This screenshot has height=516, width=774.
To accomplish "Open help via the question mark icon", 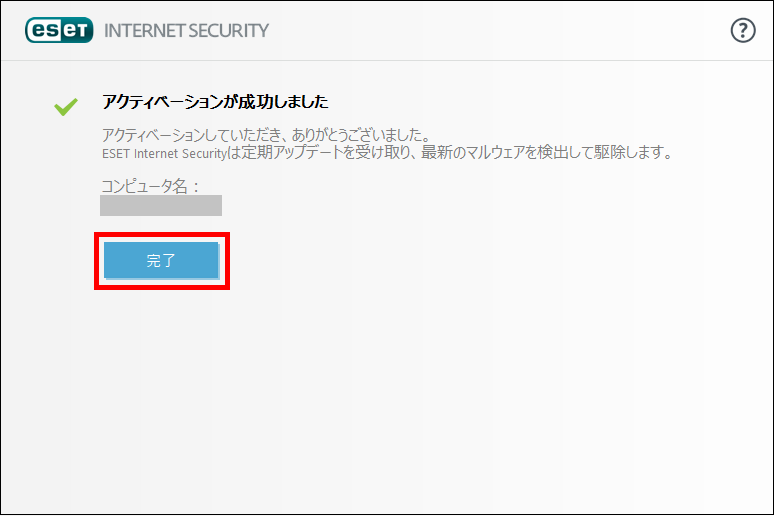I will click(742, 31).
